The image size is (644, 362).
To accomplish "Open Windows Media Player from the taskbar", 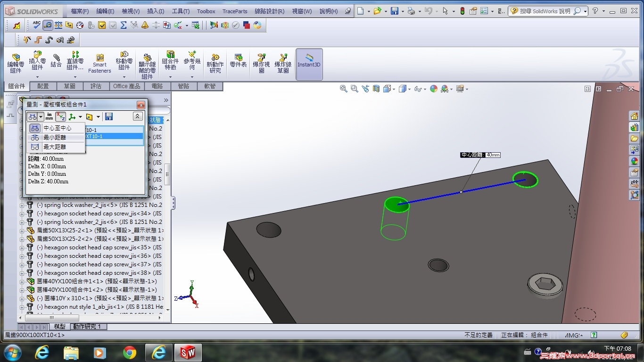I will (x=100, y=353).
